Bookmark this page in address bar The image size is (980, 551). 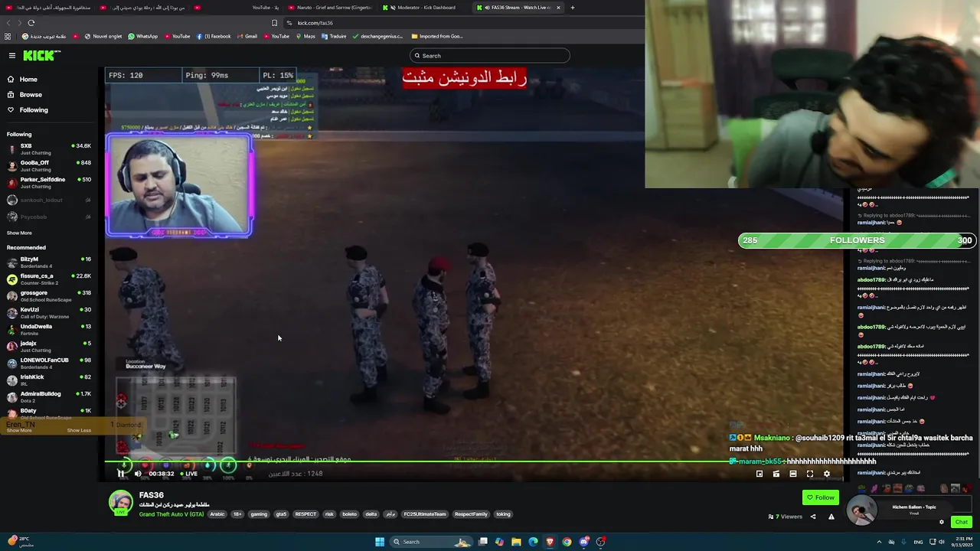pos(275,23)
